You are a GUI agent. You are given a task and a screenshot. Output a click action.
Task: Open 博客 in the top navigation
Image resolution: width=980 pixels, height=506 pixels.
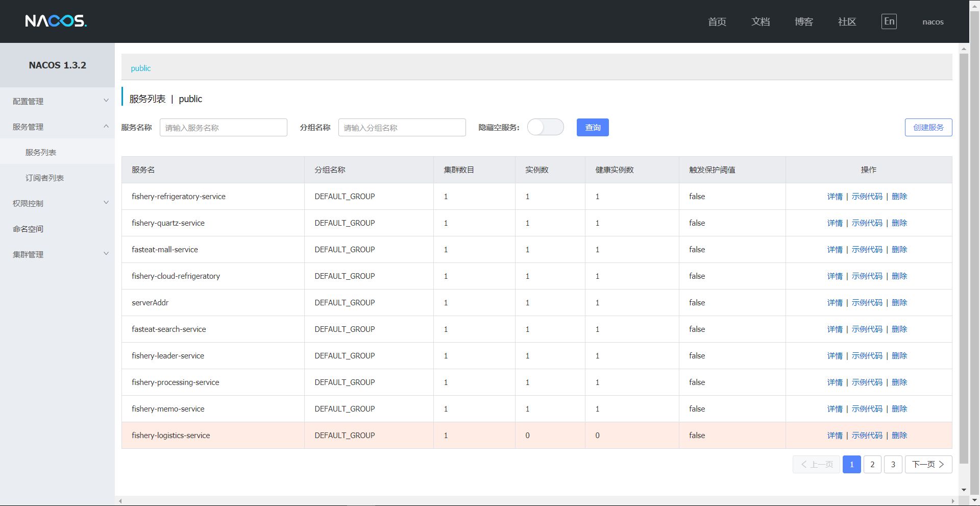[804, 21]
